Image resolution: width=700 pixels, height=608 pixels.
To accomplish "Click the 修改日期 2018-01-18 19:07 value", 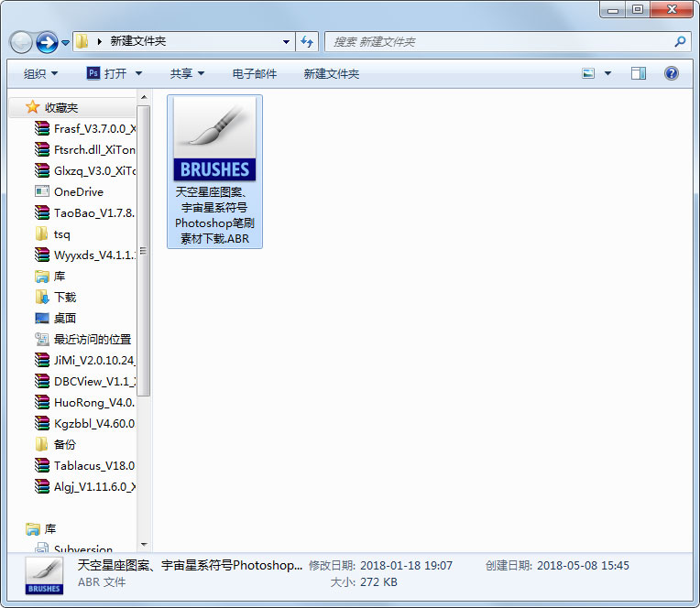I will (406, 566).
